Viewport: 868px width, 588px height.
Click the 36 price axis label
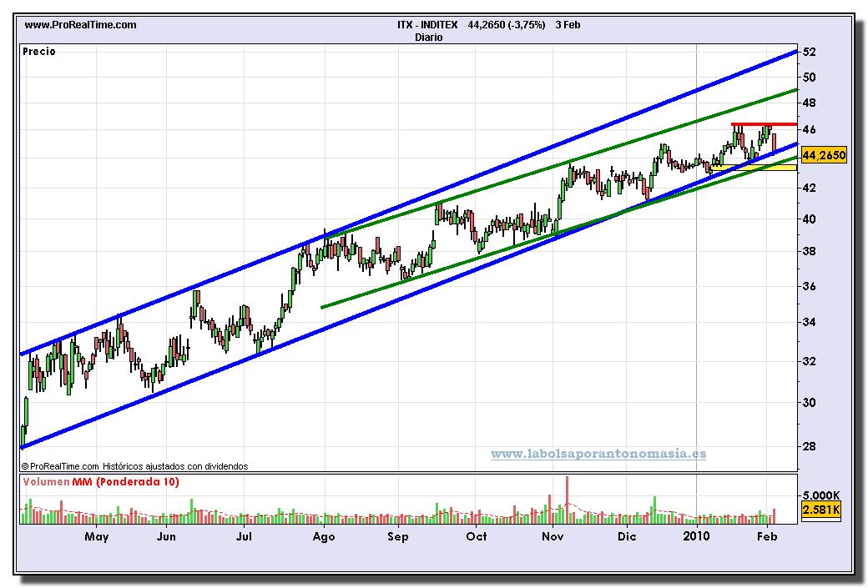coord(810,287)
